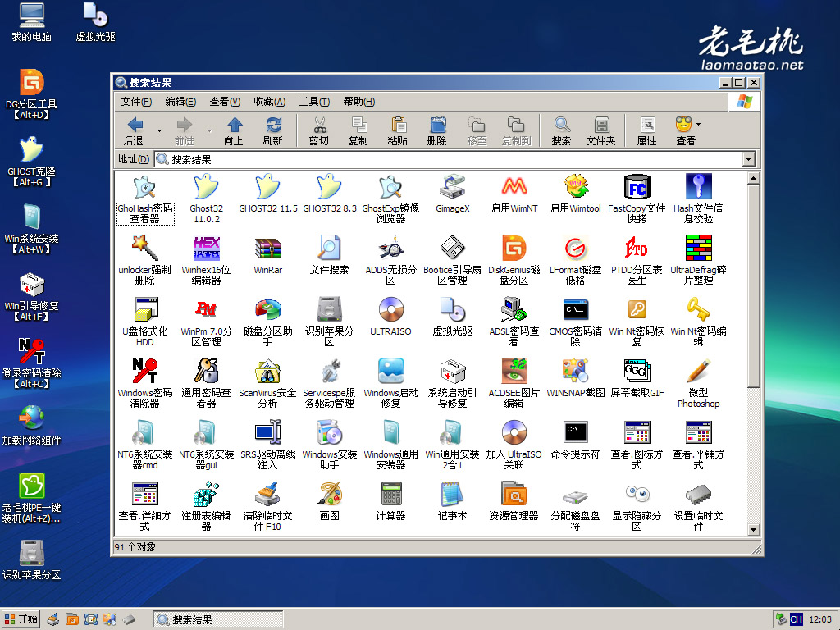Select 屏幕截取GIF
The width and height of the screenshot is (840, 630).
point(637,378)
